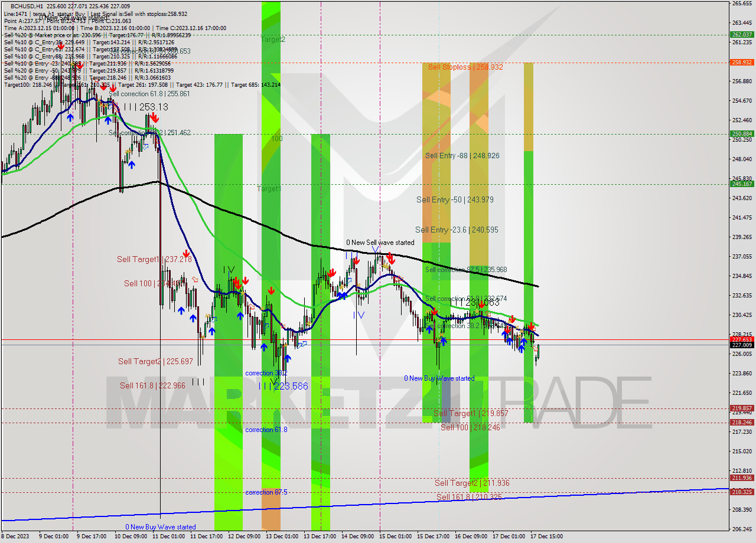Image resolution: width=756 pixels, height=543 pixels.
Task: Click the 234.845 price axis value
Action: point(742,276)
